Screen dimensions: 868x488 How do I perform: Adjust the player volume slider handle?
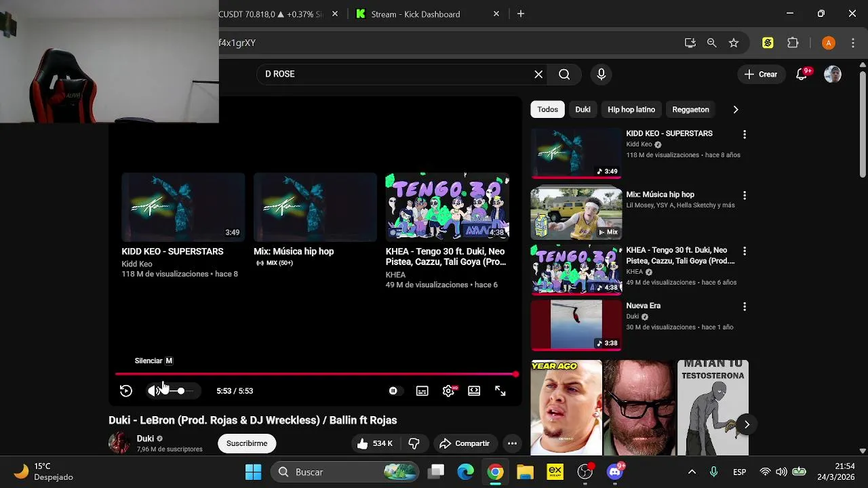[181, 391]
